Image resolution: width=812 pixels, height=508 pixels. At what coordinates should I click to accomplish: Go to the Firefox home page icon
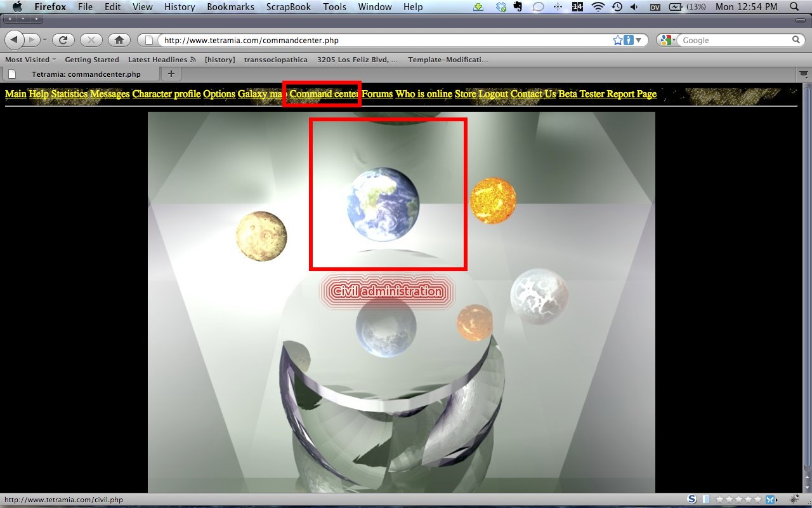[x=119, y=40]
